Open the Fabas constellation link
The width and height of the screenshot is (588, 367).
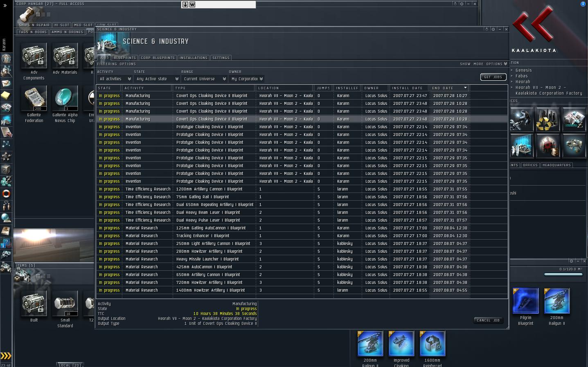tap(522, 76)
